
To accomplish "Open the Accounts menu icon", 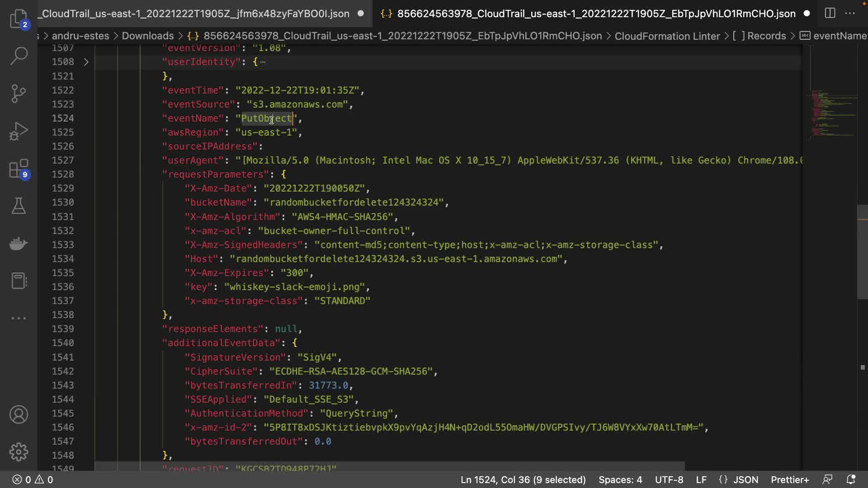I will [19, 414].
